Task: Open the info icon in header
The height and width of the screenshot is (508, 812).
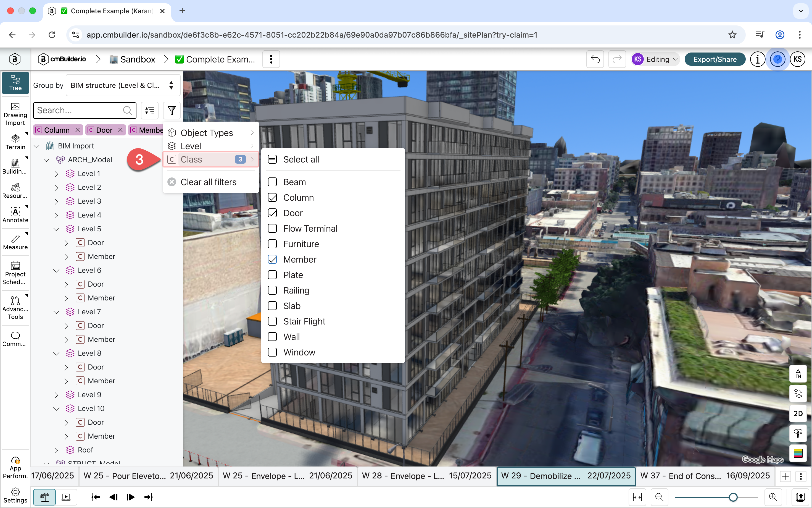Action: click(758, 59)
